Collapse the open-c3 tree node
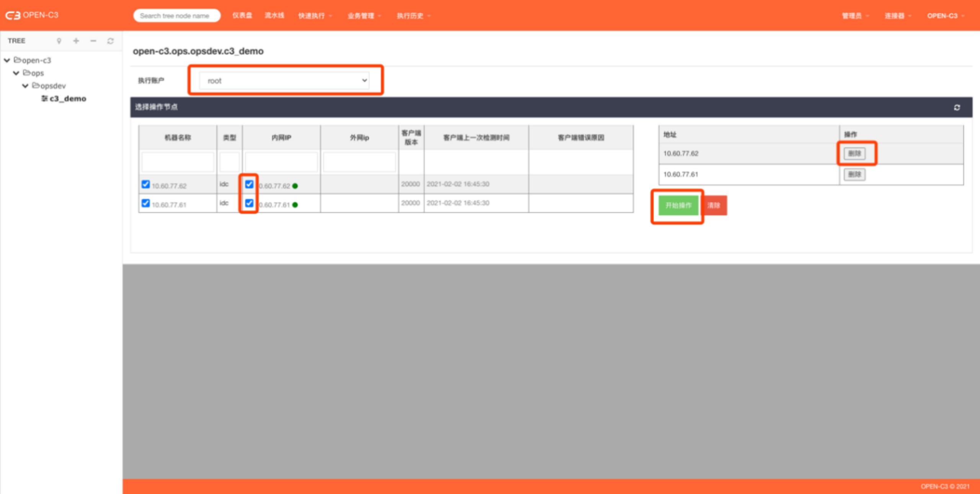Viewport: 980px width, 494px height. click(7, 61)
